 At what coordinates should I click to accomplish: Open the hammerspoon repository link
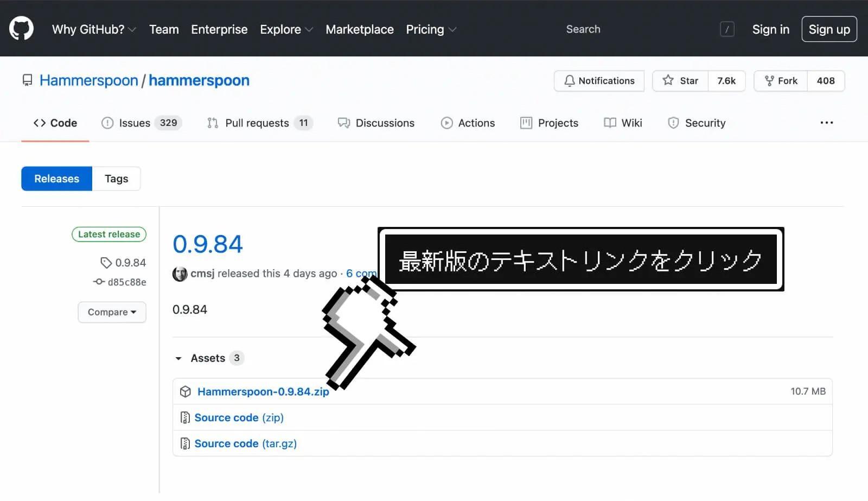pos(199,80)
